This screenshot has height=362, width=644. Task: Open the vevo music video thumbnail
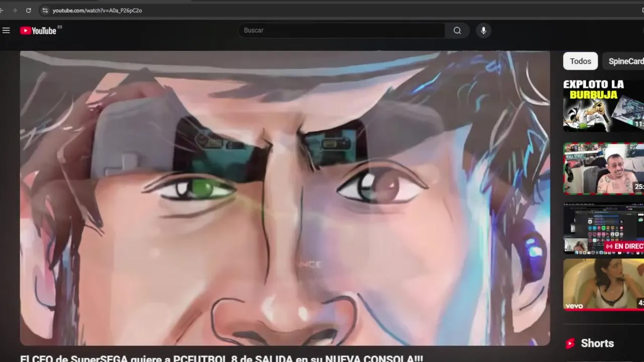(603, 285)
